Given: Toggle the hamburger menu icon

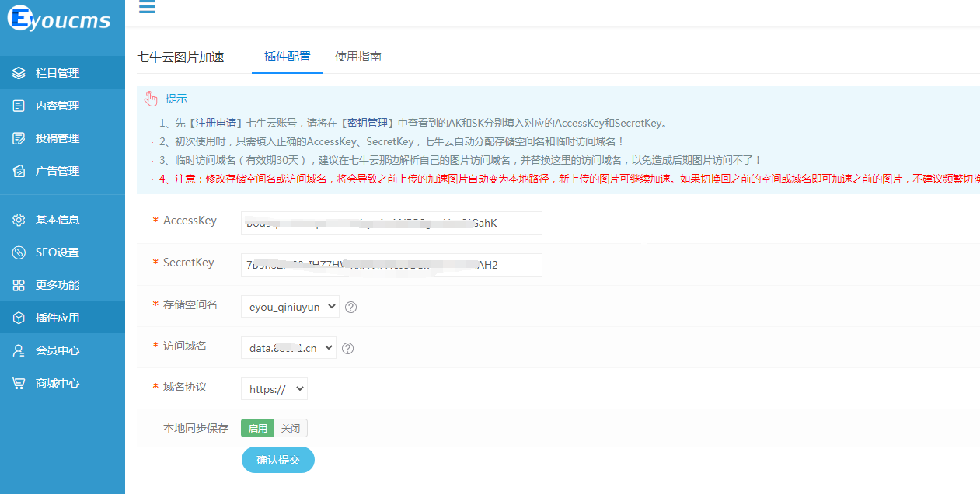Looking at the screenshot, I should [147, 7].
